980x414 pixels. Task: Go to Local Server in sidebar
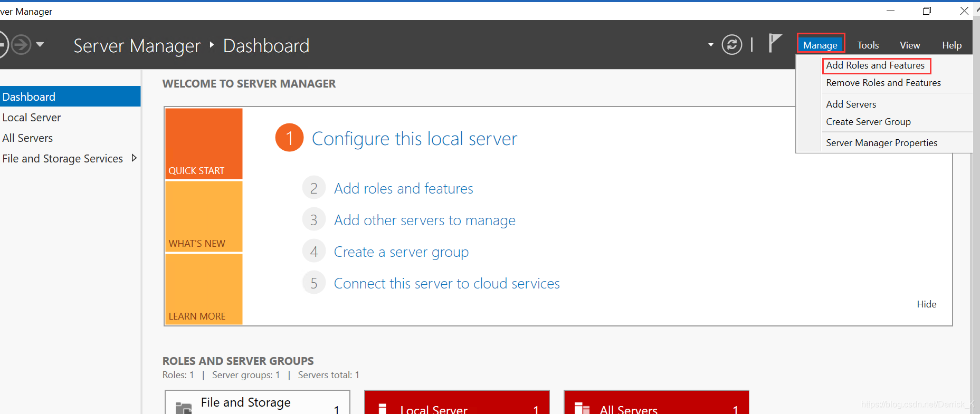[x=32, y=118]
